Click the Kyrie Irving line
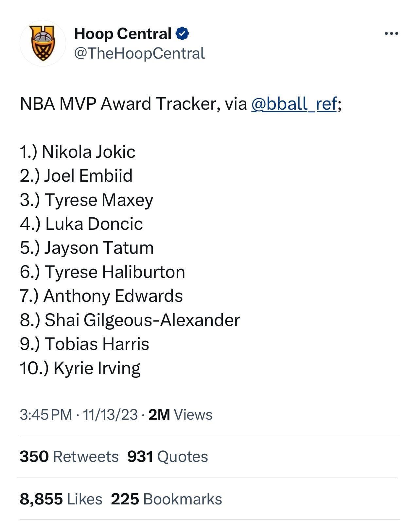 pos(80,368)
